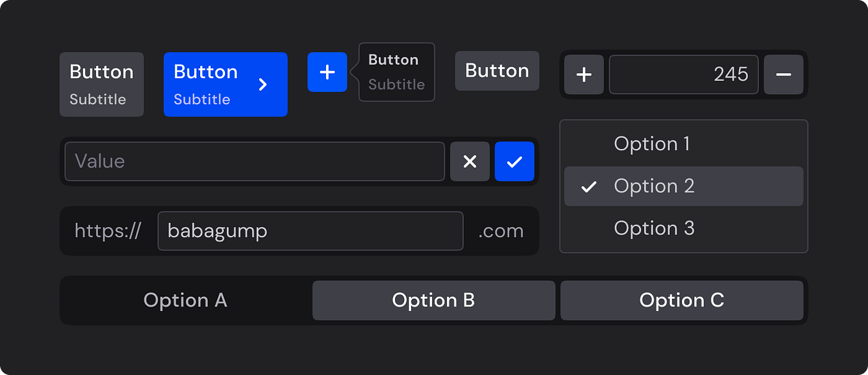The height and width of the screenshot is (375, 868).
Task: Select Option B in the segmented control
Action: pyautogui.click(x=433, y=300)
